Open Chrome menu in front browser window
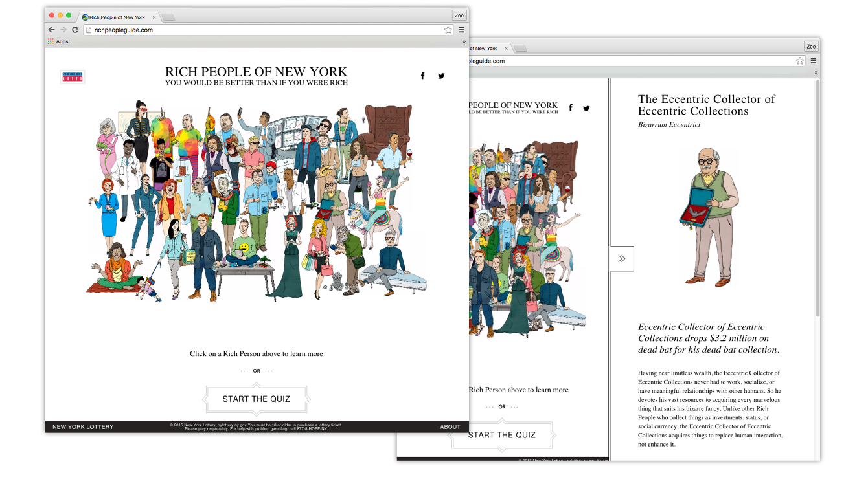The height and width of the screenshot is (497, 868). tap(461, 30)
